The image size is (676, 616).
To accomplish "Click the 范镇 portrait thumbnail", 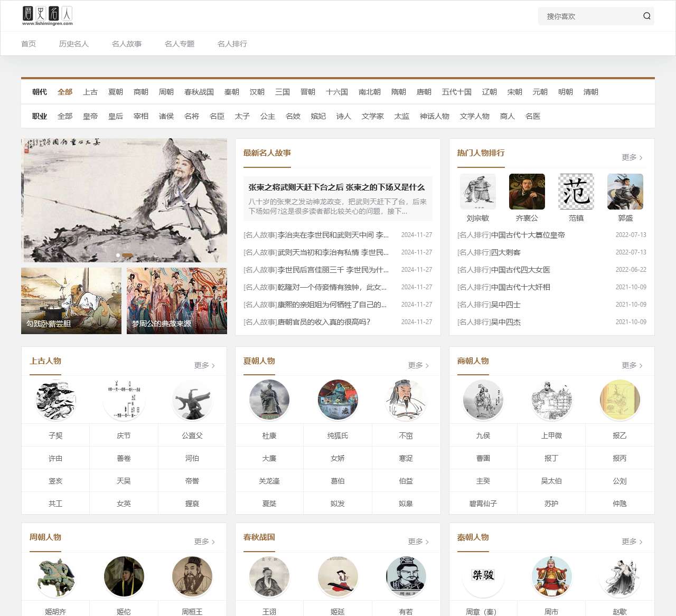I will tap(576, 192).
